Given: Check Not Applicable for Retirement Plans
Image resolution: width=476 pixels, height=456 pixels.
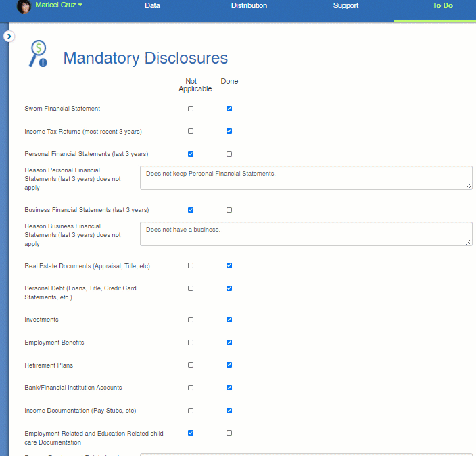Looking at the screenshot, I should [191, 365].
